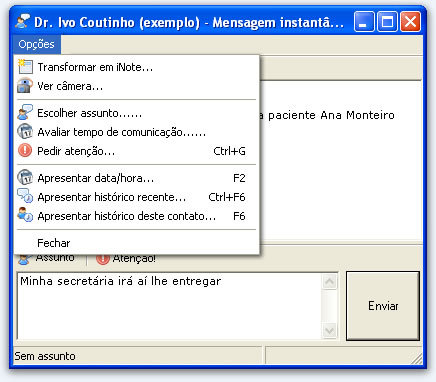The height and width of the screenshot is (382, 436).
Task: Click the Transformar em iNote notepad icon
Action: 25,67
